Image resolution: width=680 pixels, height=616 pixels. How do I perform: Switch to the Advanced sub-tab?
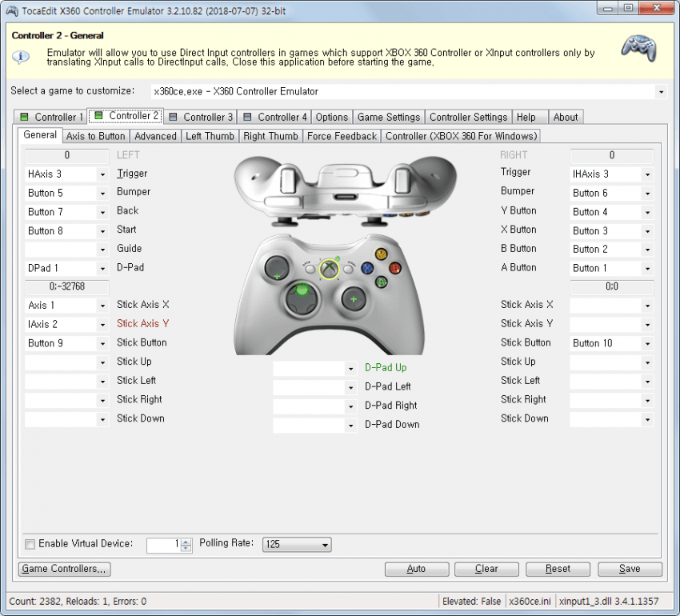point(155,136)
